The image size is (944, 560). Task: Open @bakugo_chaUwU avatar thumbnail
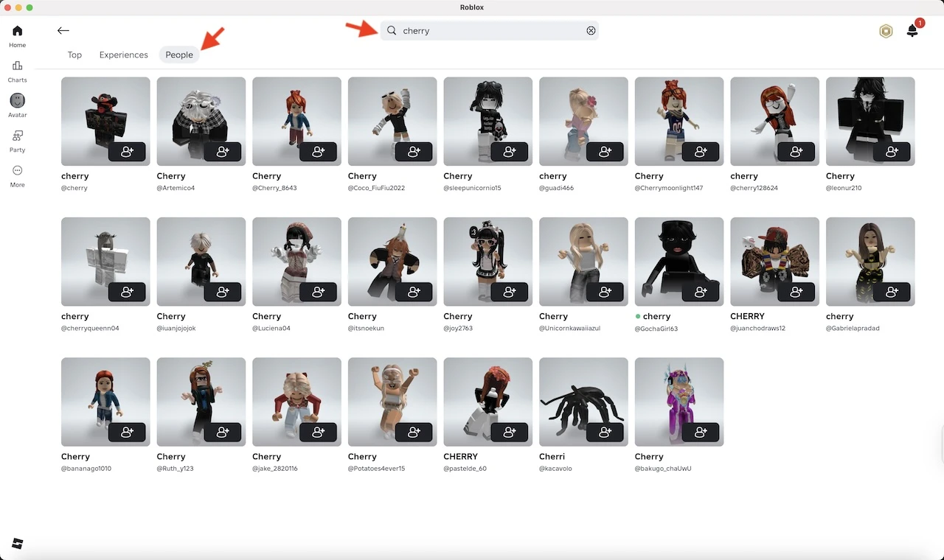click(x=679, y=402)
